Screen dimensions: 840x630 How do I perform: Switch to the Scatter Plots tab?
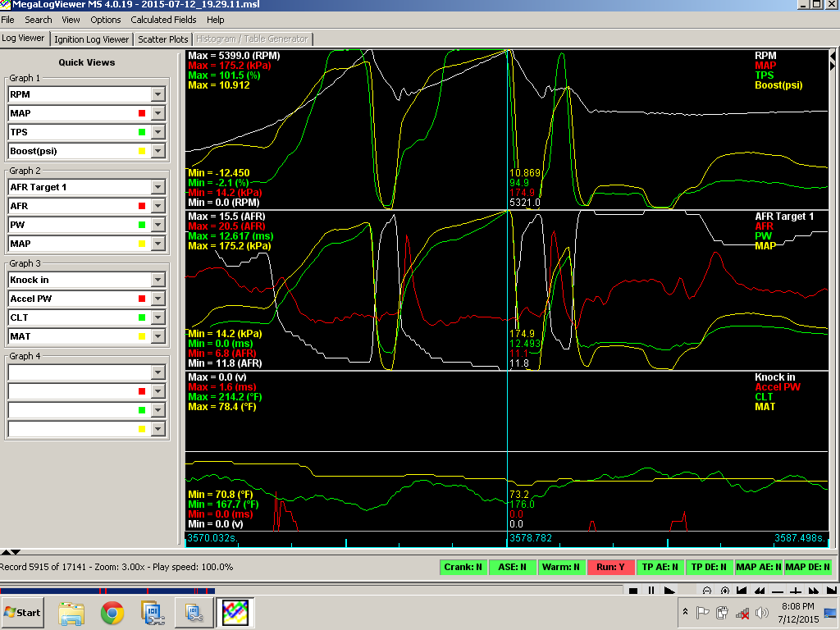(x=162, y=39)
